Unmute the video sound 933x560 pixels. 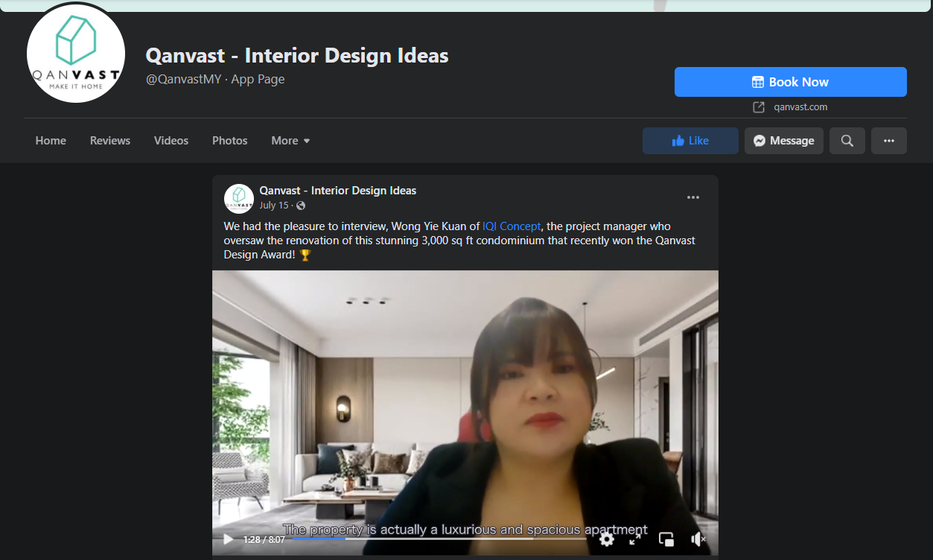tap(698, 539)
